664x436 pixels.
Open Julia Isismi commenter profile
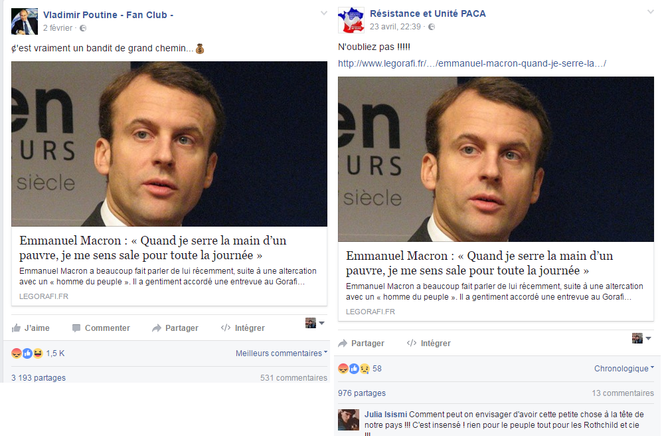coord(386,414)
